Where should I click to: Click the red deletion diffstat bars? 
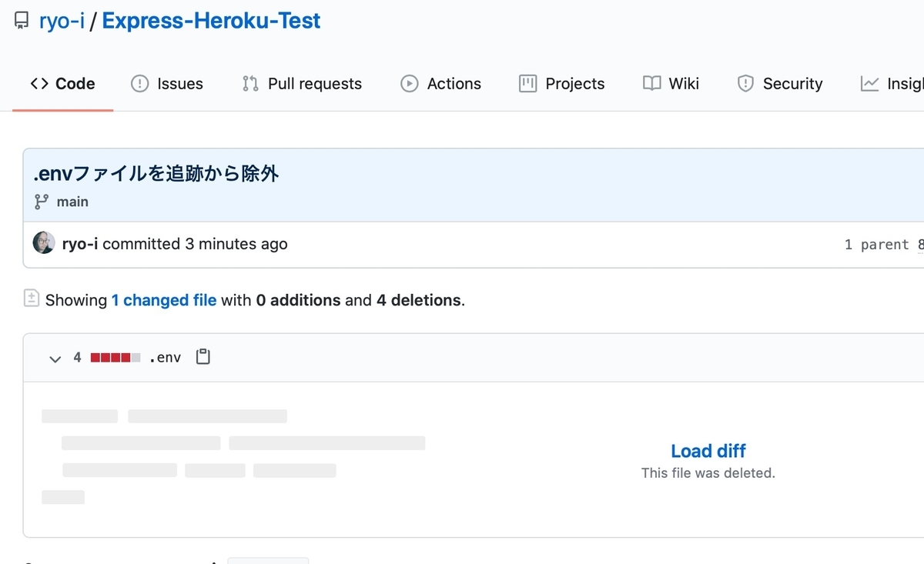point(115,357)
